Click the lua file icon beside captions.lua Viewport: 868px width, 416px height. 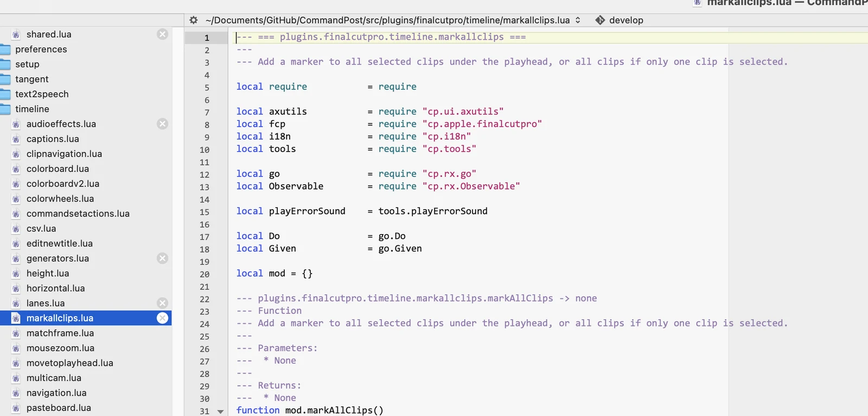(16, 139)
